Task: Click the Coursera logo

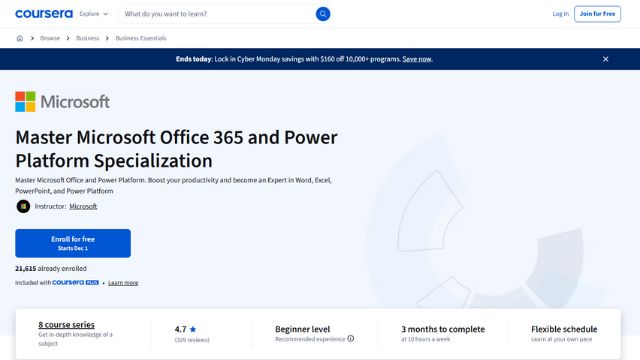Action: [44, 14]
